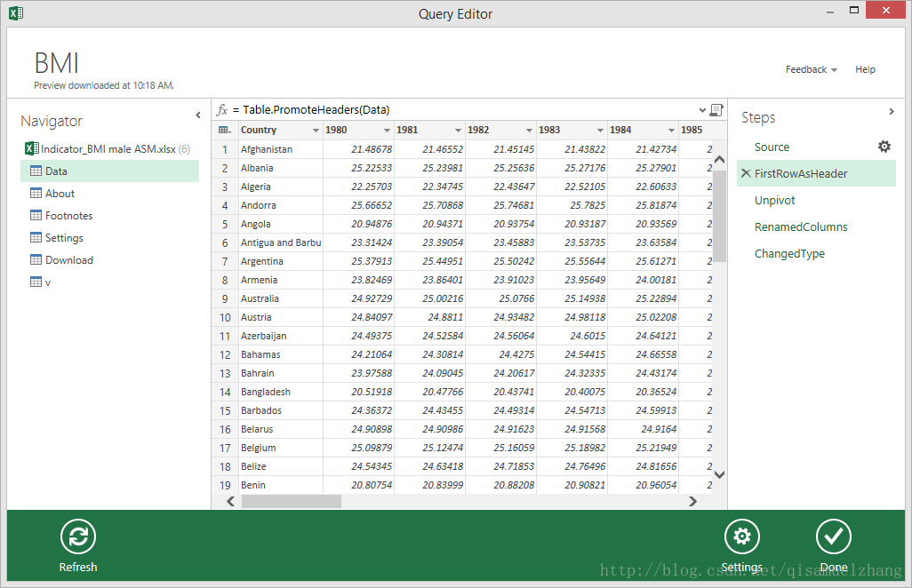Click the Refresh icon in green bar

point(78,536)
